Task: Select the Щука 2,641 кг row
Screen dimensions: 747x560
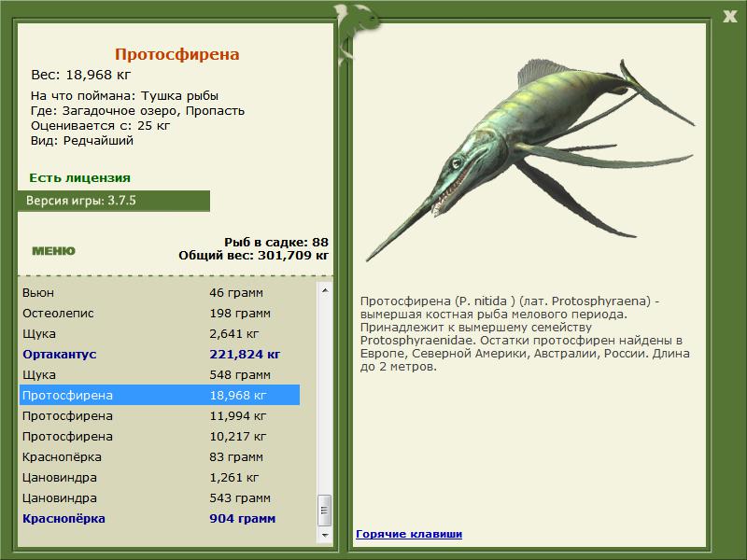Action: click(x=160, y=333)
